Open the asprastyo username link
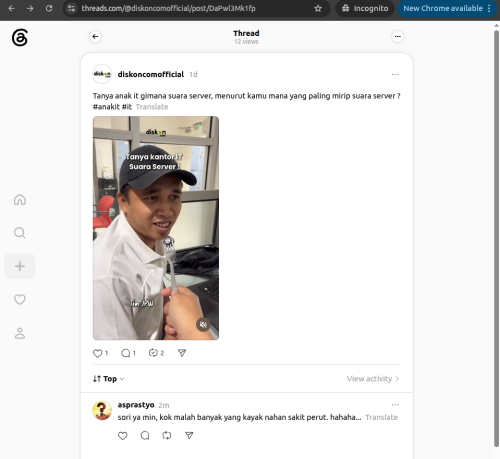 point(136,405)
